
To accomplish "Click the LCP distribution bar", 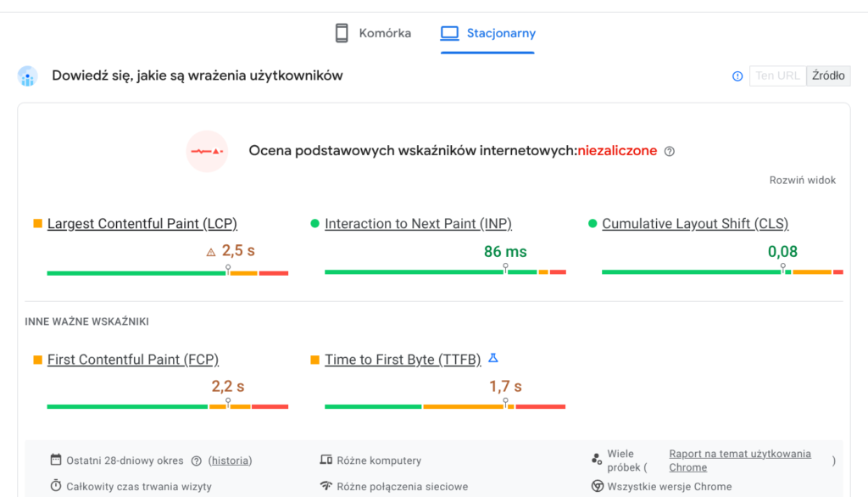I will [168, 272].
